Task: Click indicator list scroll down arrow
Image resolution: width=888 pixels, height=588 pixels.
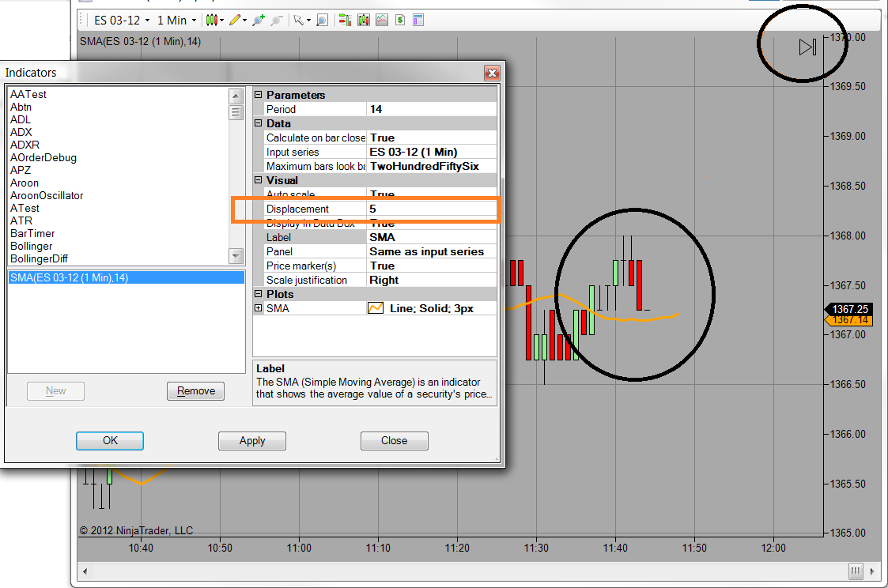Action: click(x=236, y=256)
